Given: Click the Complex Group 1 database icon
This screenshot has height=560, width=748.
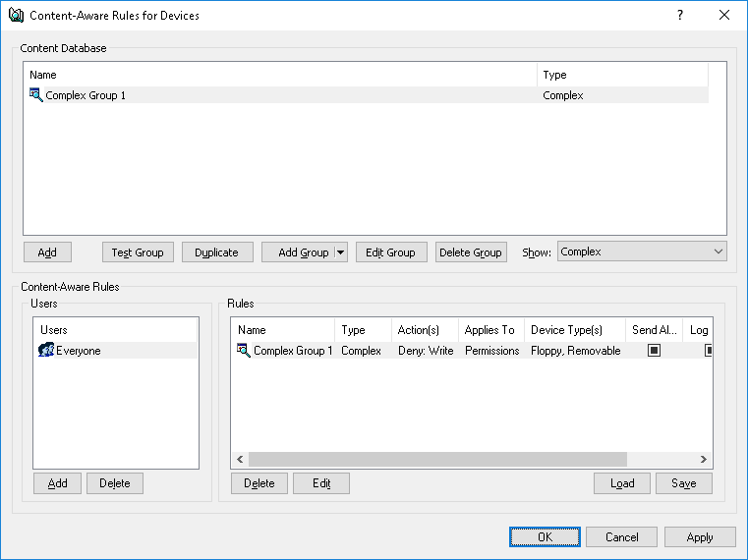Looking at the screenshot, I should coord(36,95).
